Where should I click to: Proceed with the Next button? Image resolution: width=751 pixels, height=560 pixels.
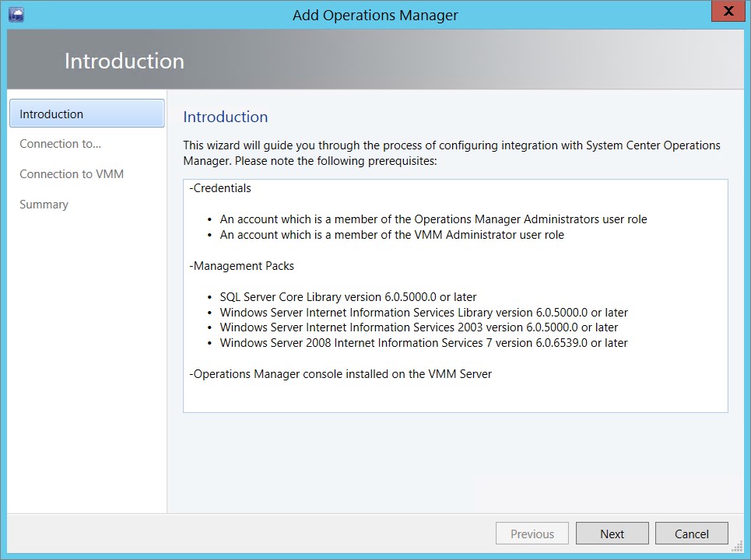[612, 534]
